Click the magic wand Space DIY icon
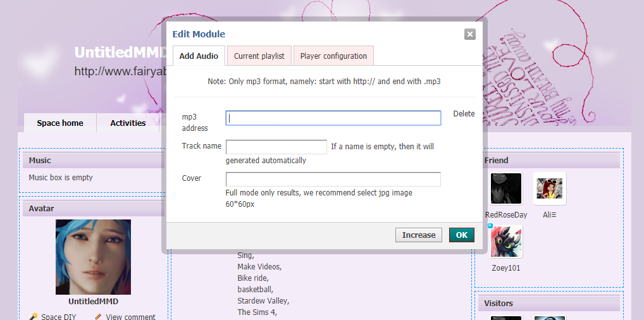 point(34,316)
